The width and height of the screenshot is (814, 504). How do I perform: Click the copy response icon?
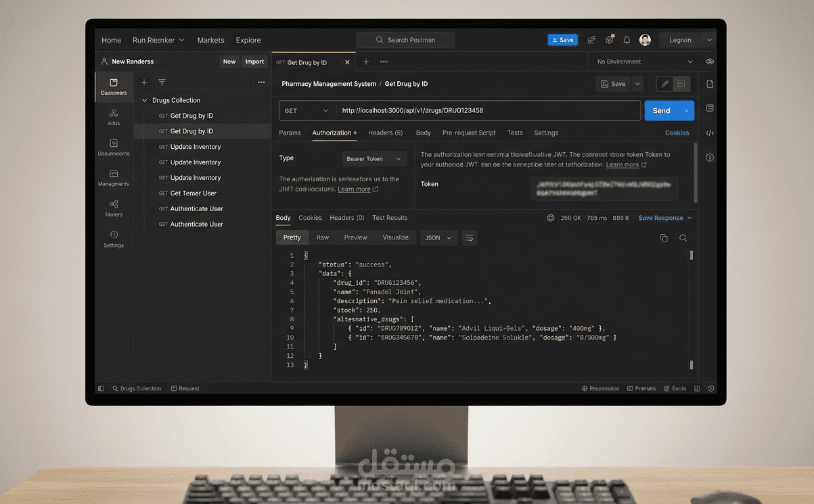(664, 237)
